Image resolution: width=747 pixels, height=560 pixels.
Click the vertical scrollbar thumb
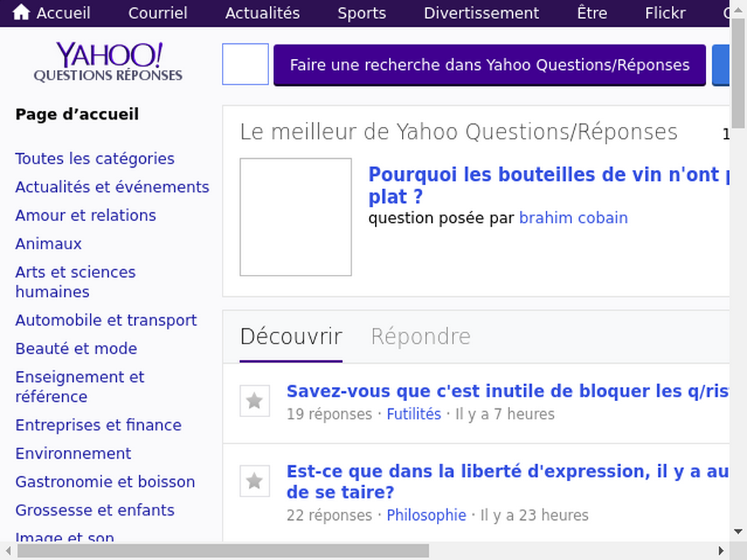(738, 72)
